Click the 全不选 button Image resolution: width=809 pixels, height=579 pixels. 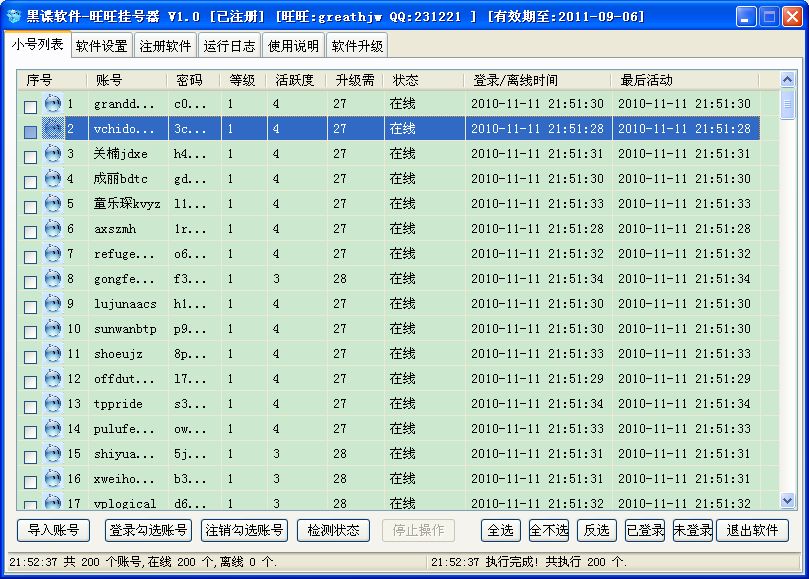[x=549, y=530]
